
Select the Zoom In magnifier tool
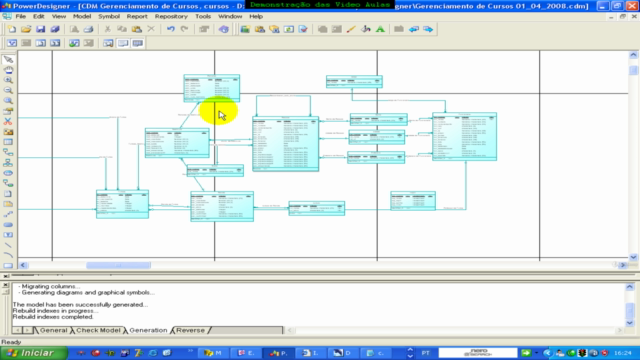coord(8,80)
